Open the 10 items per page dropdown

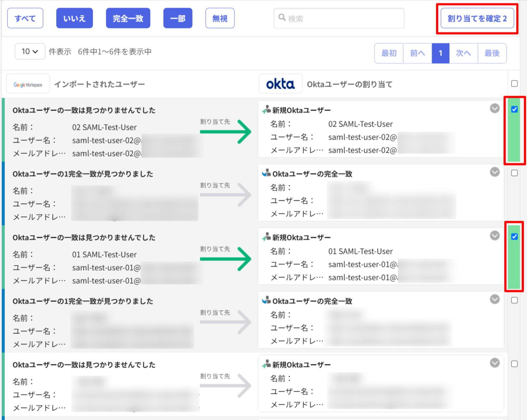[30, 51]
